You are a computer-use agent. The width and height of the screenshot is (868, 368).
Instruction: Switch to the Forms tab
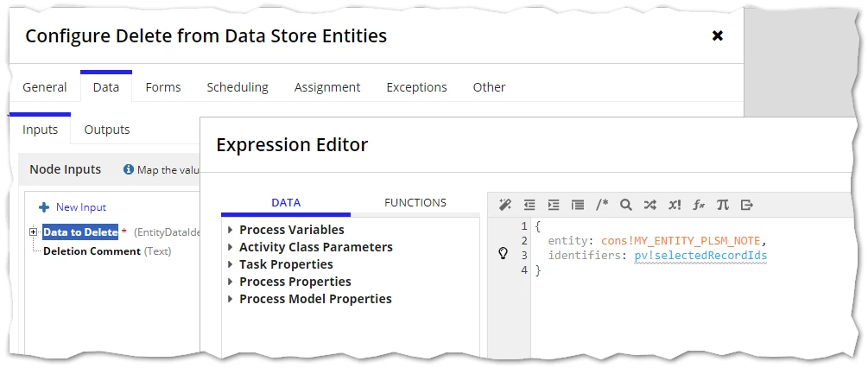coord(163,87)
